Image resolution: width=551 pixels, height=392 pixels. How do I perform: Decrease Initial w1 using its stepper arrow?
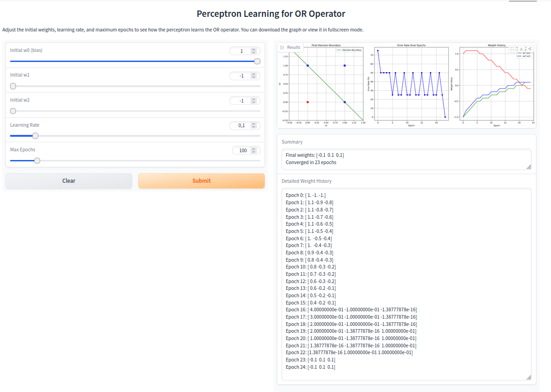point(255,77)
